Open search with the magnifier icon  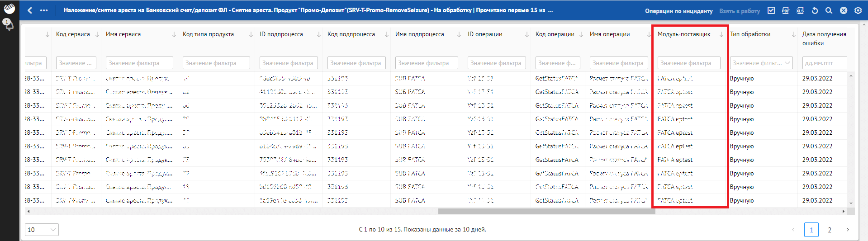pyautogui.click(x=829, y=10)
